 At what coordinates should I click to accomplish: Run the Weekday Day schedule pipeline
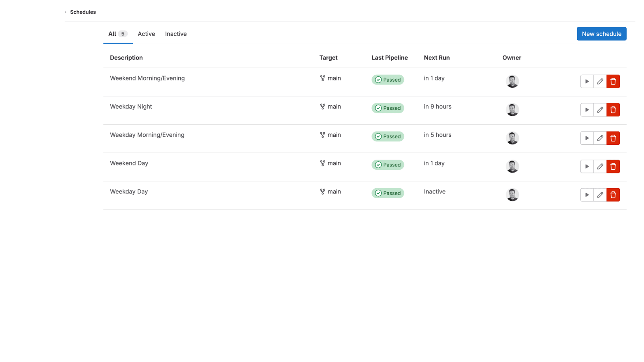tap(587, 195)
